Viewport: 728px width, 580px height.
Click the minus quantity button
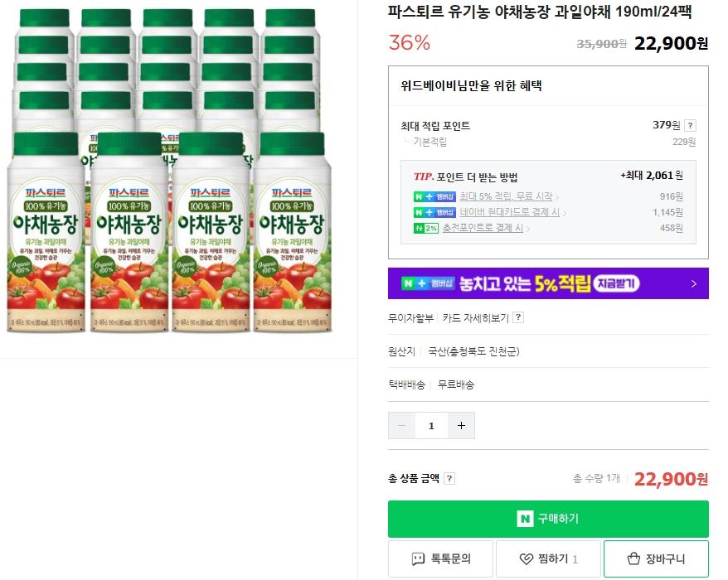[402, 426]
